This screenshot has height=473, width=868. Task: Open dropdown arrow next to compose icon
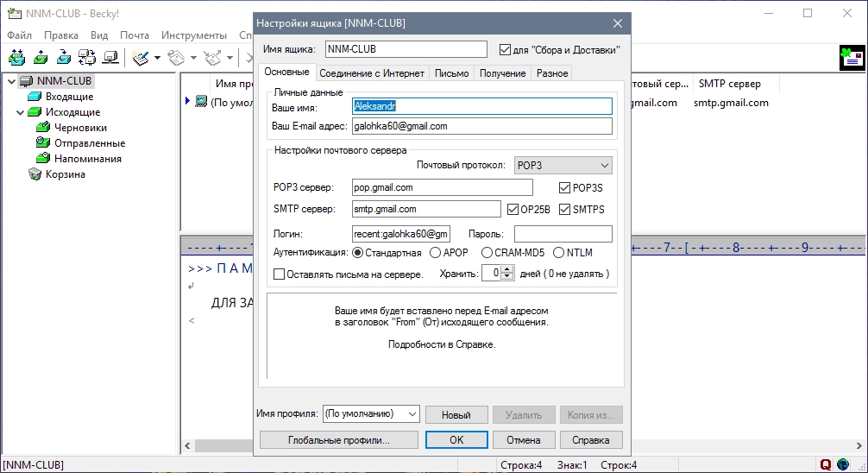[157, 58]
